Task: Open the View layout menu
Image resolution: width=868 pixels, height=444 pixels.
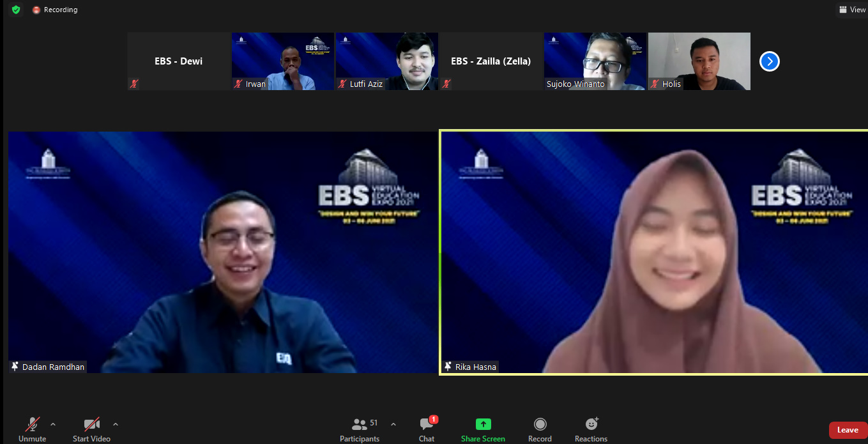Action: coord(852,10)
